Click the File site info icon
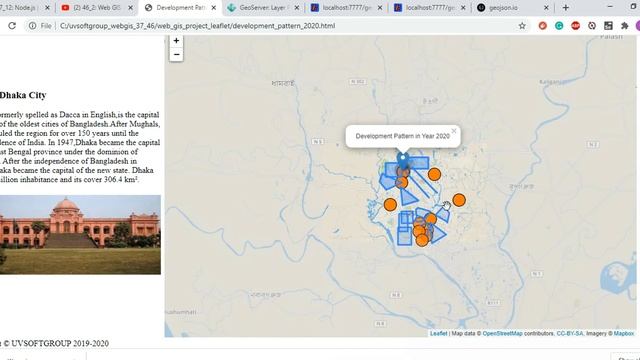This screenshot has height=360, width=640. (x=32, y=26)
